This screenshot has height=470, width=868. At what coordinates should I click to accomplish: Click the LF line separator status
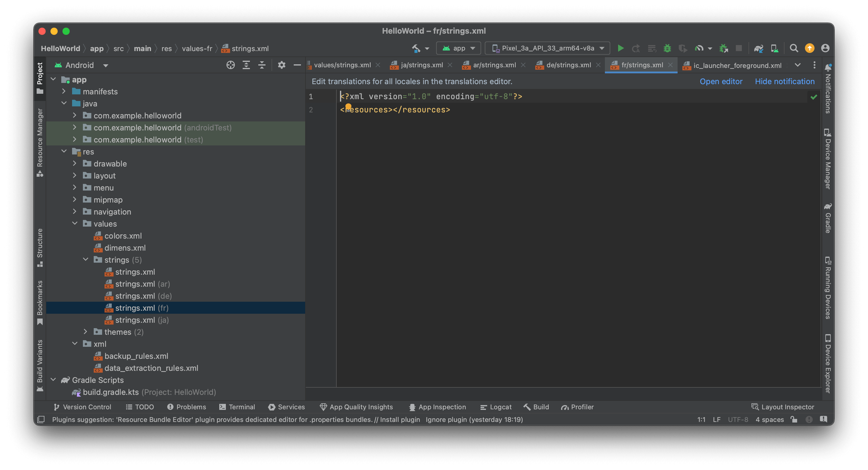pos(716,419)
